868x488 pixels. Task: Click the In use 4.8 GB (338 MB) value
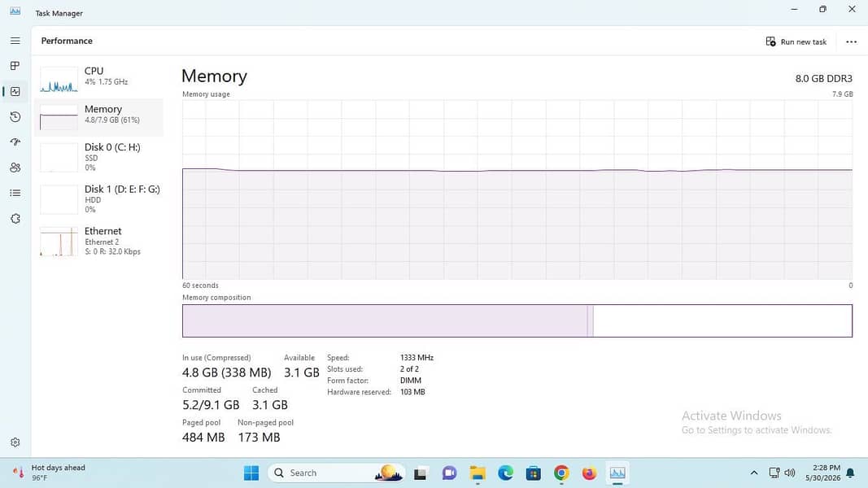(x=226, y=373)
